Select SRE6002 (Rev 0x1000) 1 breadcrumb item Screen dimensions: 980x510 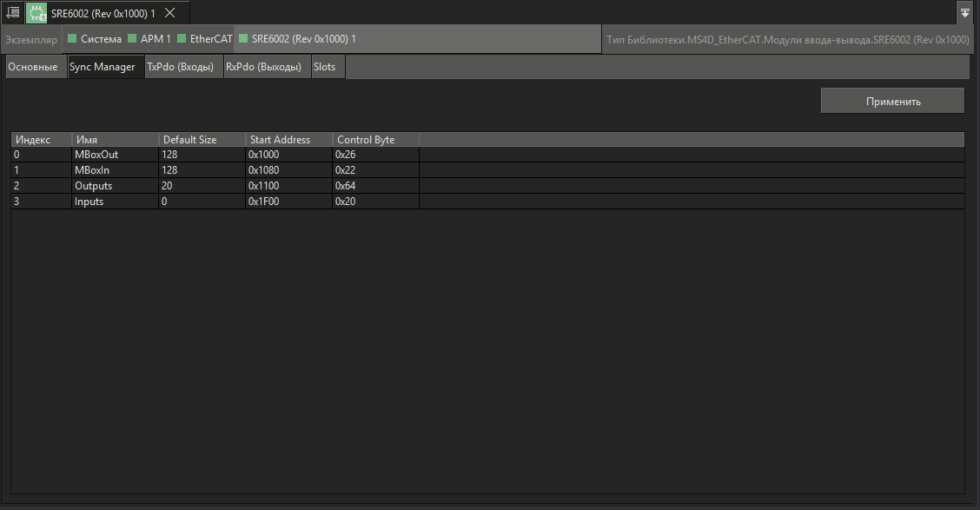297,39
